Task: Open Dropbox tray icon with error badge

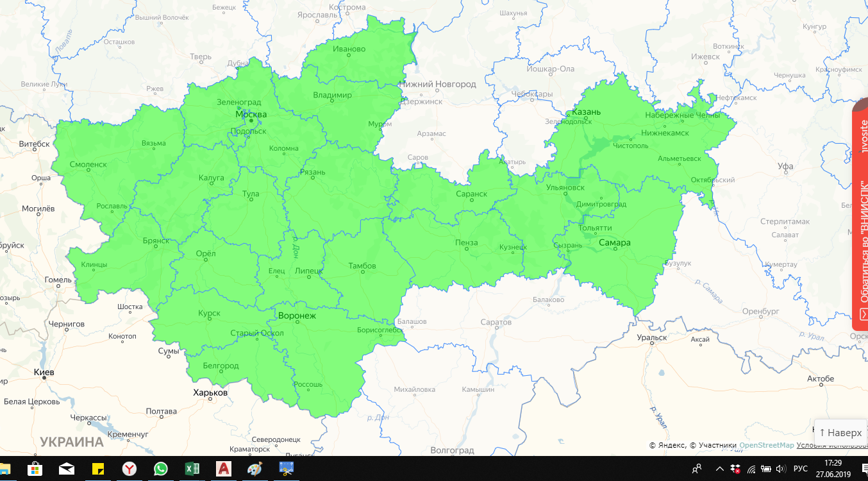Action: pos(736,469)
